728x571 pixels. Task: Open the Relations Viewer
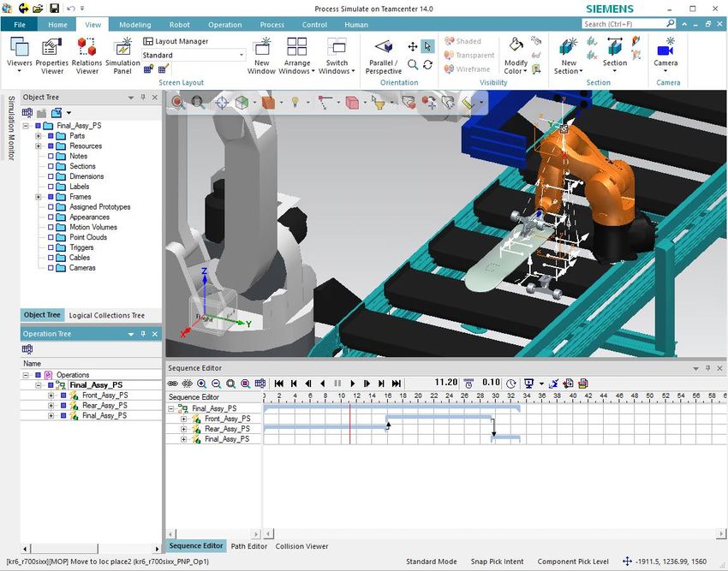(87, 56)
